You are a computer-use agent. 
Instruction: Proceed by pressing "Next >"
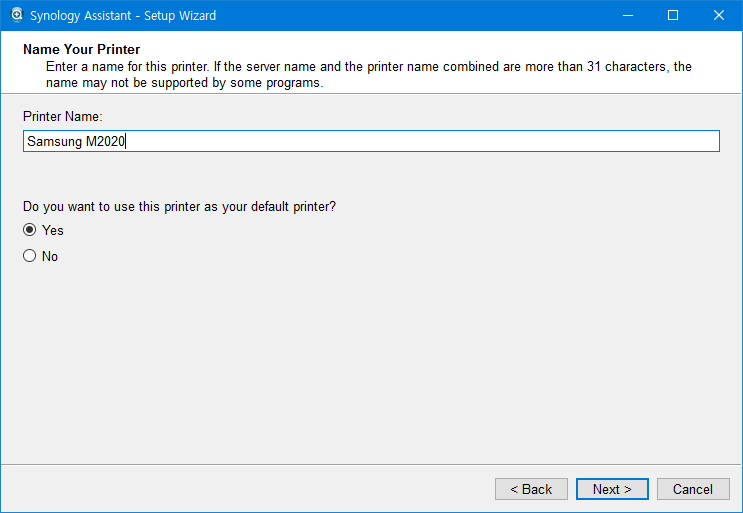point(612,489)
